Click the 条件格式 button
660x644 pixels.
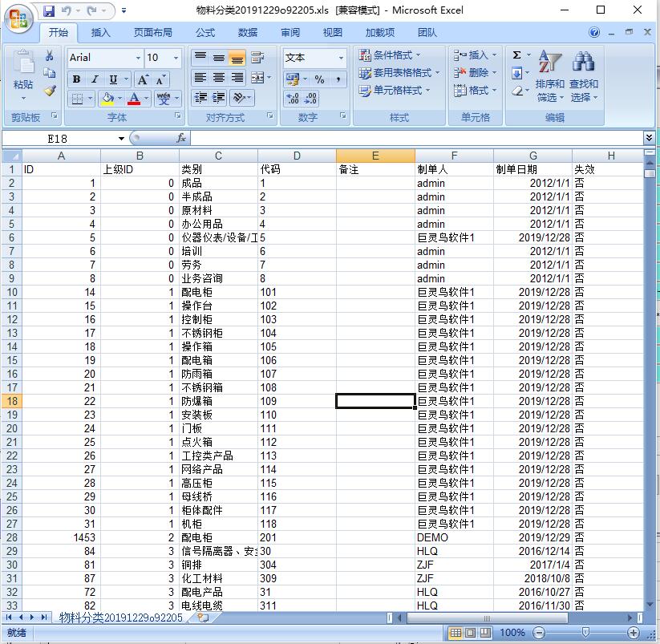coord(390,55)
